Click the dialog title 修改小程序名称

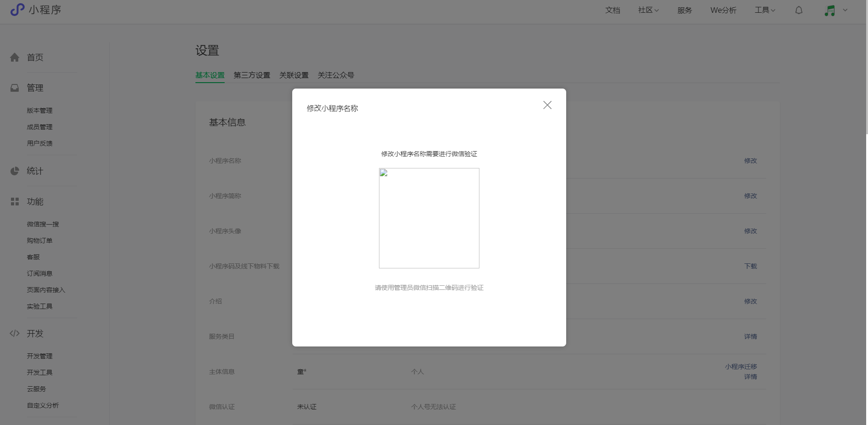(x=332, y=108)
